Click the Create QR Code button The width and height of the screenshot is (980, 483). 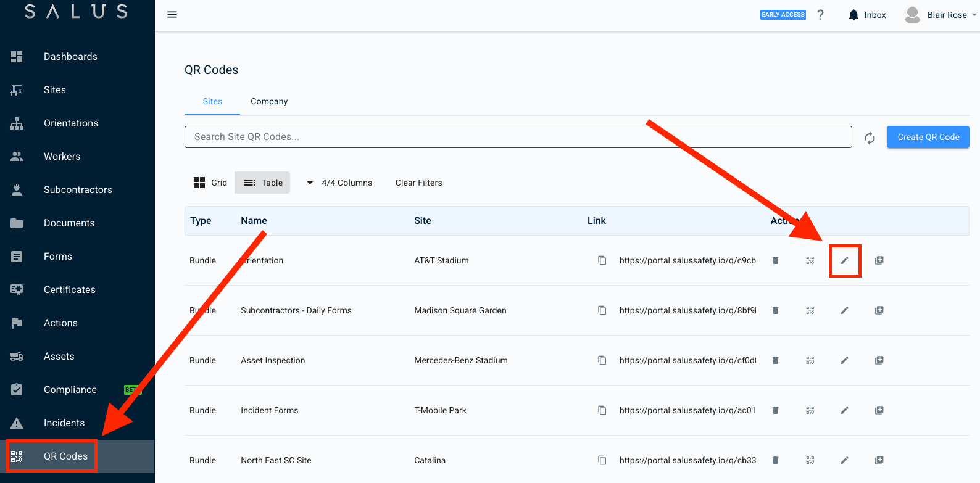(x=928, y=137)
